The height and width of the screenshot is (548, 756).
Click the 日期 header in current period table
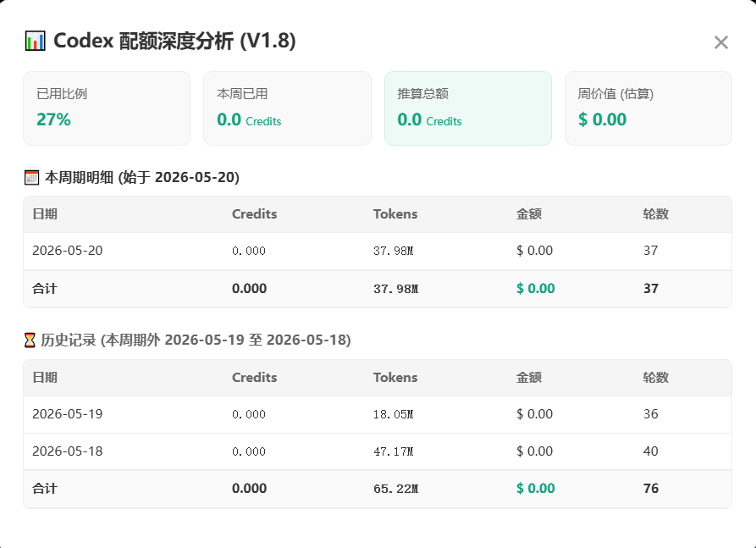(45, 214)
